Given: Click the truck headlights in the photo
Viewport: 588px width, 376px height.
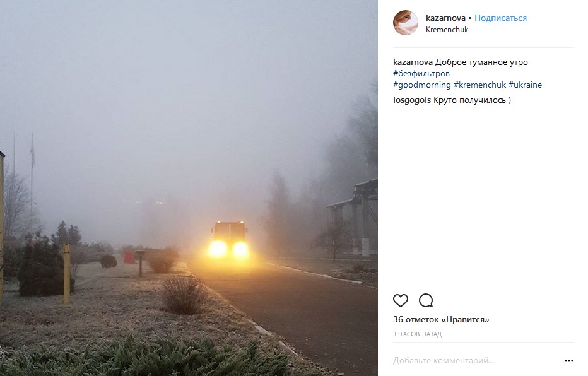Looking at the screenshot, I should tap(228, 249).
